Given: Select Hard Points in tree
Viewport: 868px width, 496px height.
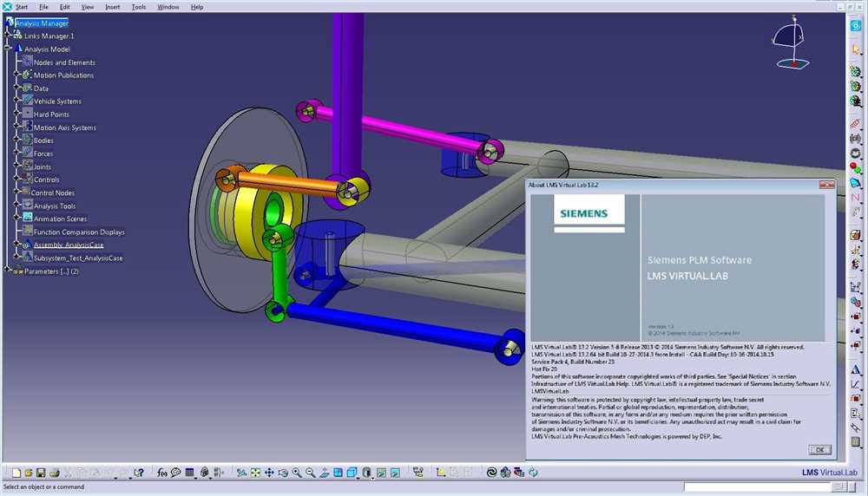Looking at the screenshot, I should pyautogui.click(x=51, y=114).
